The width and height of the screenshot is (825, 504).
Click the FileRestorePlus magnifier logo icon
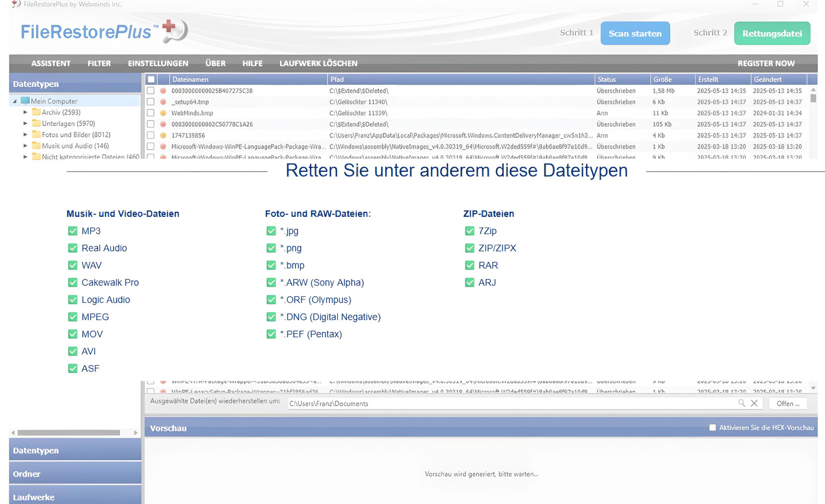[x=175, y=31]
